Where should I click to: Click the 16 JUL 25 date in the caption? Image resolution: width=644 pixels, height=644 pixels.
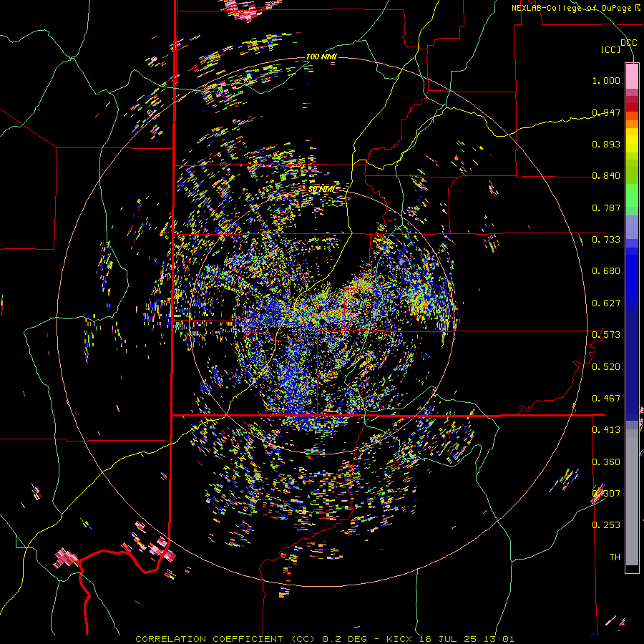[x=448, y=639]
